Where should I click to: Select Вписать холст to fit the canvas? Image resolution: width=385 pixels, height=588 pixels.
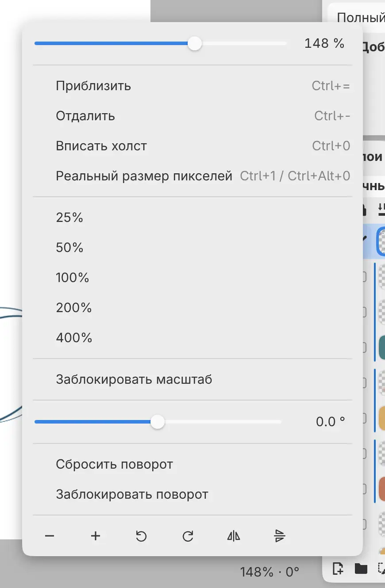(192, 146)
